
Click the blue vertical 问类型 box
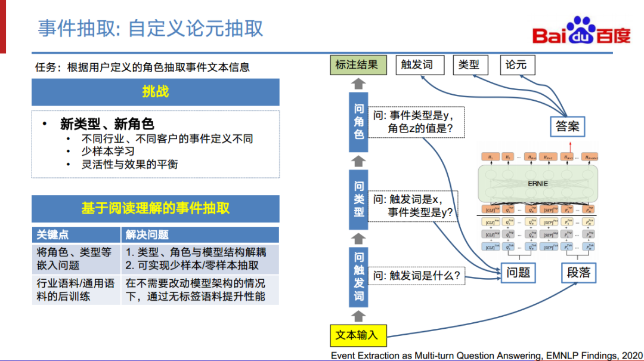coord(358,199)
